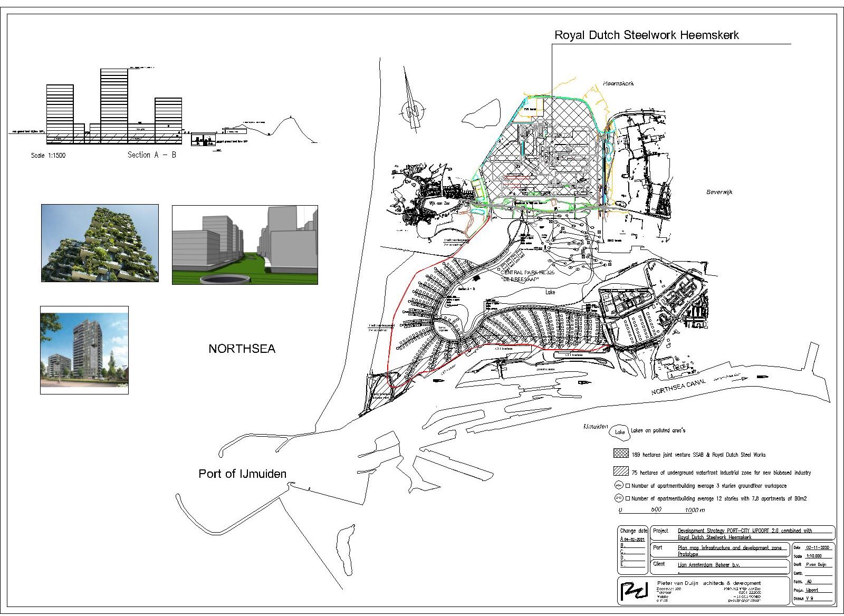
Task: Click '189 hectares joint venture SSAB' legend text
Action: (698, 454)
